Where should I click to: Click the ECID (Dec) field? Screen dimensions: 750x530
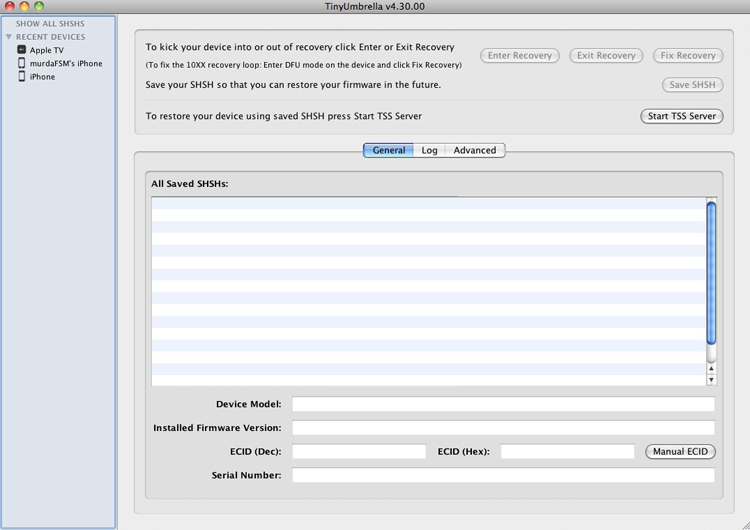(x=359, y=452)
